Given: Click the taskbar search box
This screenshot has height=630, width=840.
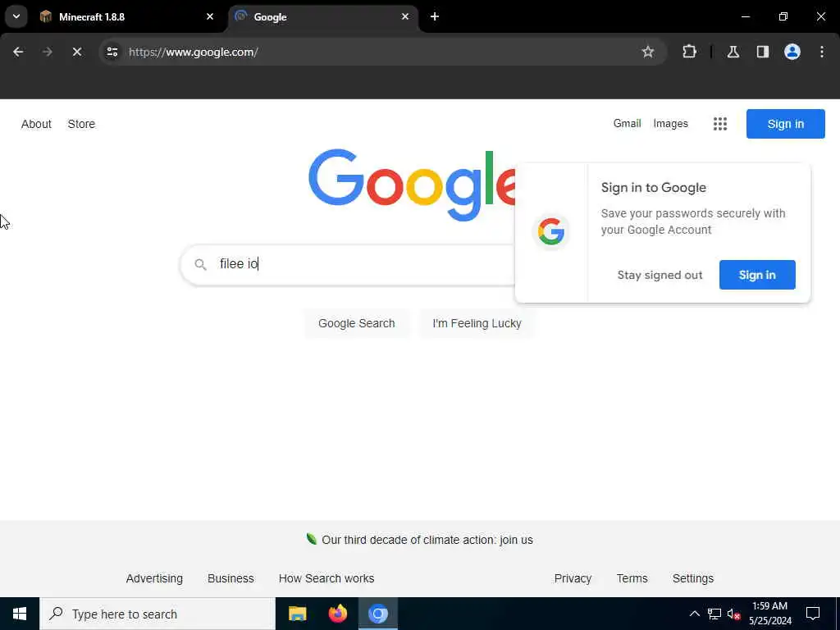Looking at the screenshot, I should pyautogui.click(x=157, y=614).
